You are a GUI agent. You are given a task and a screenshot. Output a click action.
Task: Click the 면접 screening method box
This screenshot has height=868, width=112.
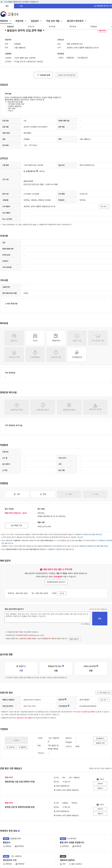tap(43, 494)
